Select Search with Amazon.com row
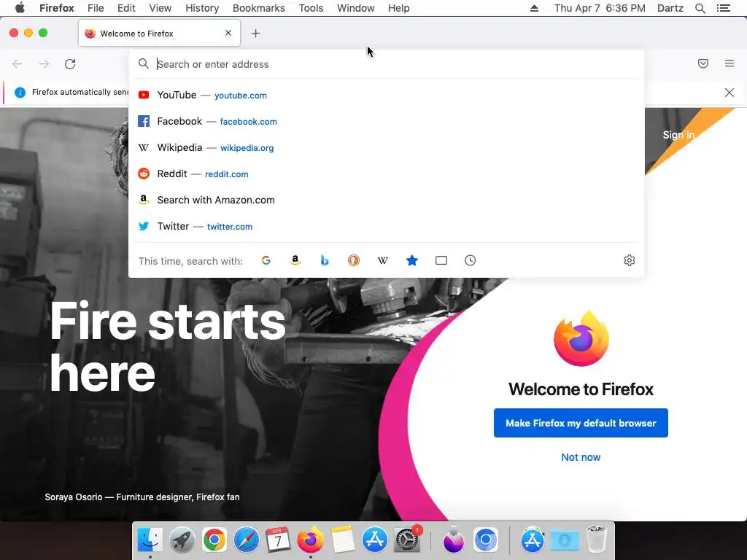 click(386, 200)
